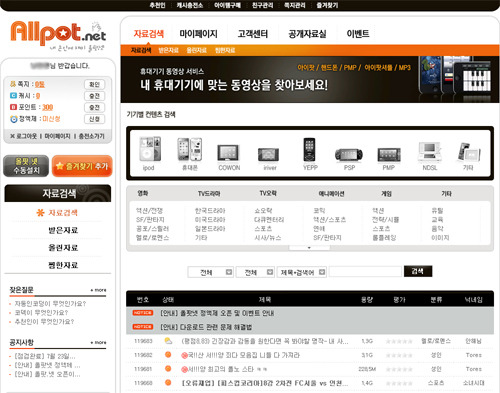This screenshot has width=500, height=393.
Task: Click the star rating of post 119682
Action: 399,355
